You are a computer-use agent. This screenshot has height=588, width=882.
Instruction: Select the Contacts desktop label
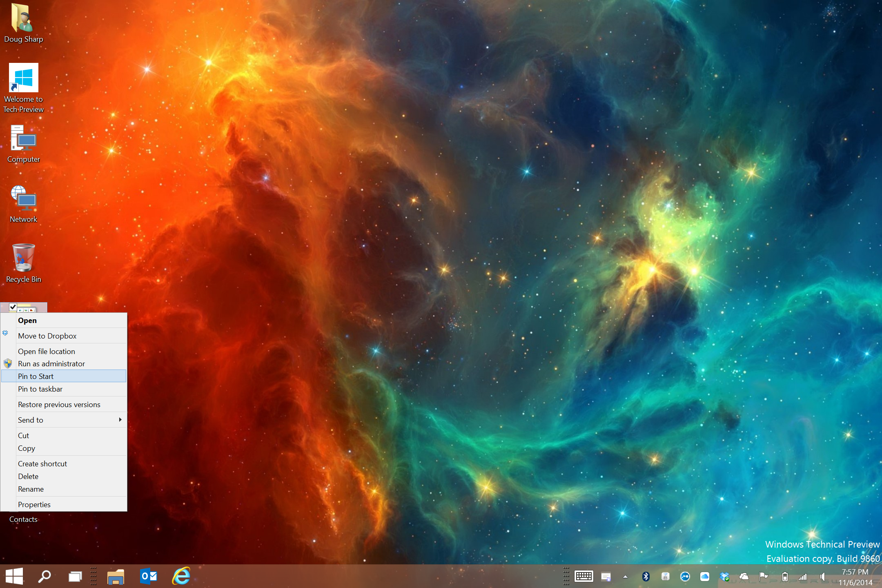pos(23,519)
